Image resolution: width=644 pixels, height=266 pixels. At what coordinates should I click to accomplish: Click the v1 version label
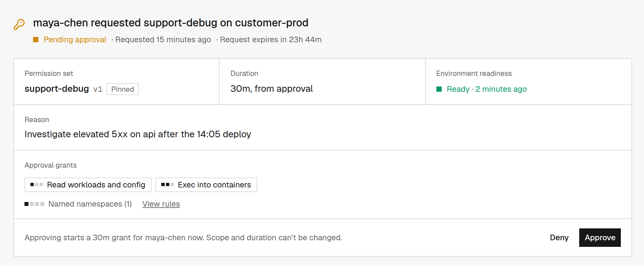[x=98, y=89]
